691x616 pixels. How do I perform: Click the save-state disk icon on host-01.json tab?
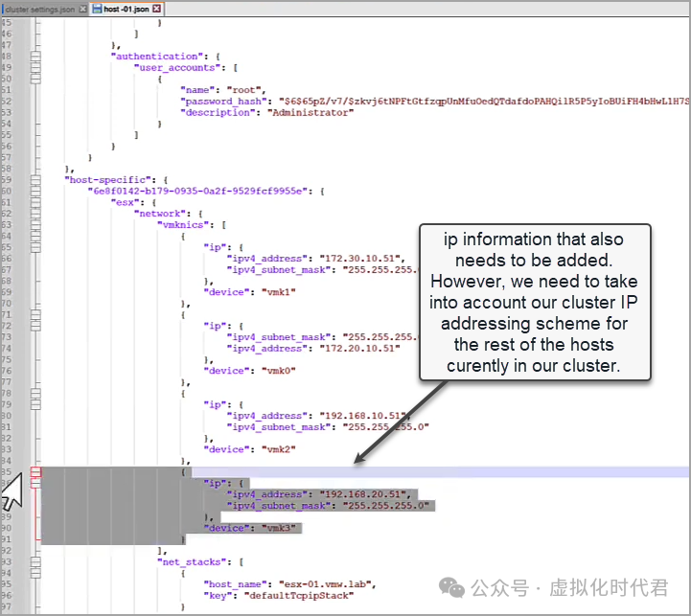[97, 9]
